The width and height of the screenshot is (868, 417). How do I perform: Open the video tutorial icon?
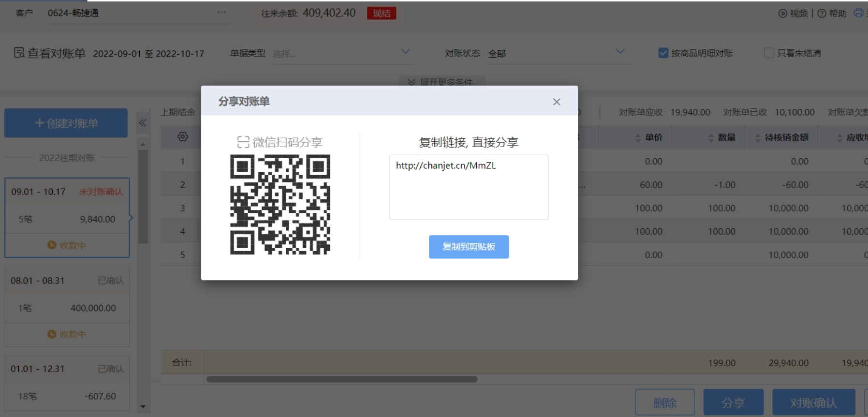coord(782,14)
